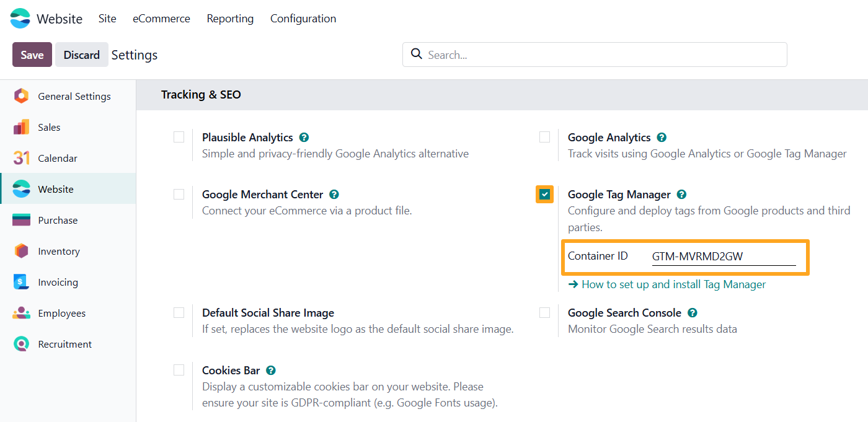Click the Employees people icon
The width and height of the screenshot is (868, 422).
[21, 313]
